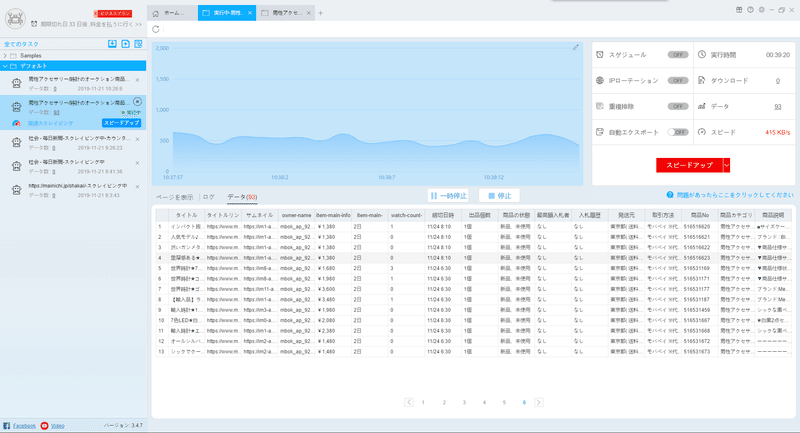Remove the task dated 9:26:23 with X

click(137, 139)
